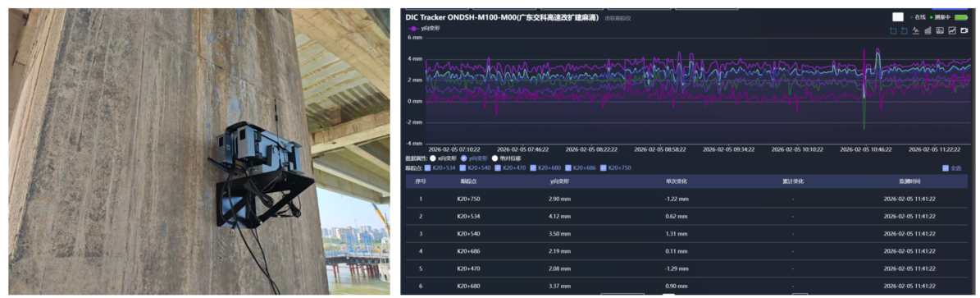This screenshot has height=298, width=980.
Task: Click the 2026-02-05 07:10:22 time axis label
Action: click(454, 149)
